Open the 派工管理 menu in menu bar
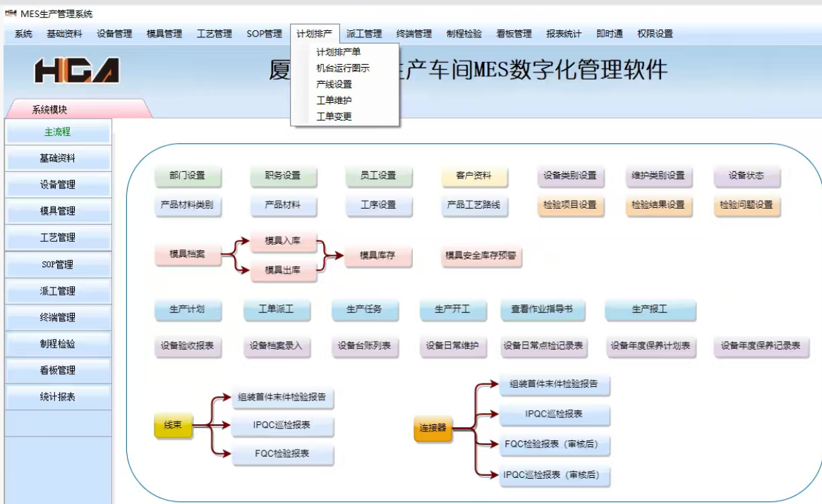Image resolution: width=822 pixels, height=504 pixels. click(364, 34)
